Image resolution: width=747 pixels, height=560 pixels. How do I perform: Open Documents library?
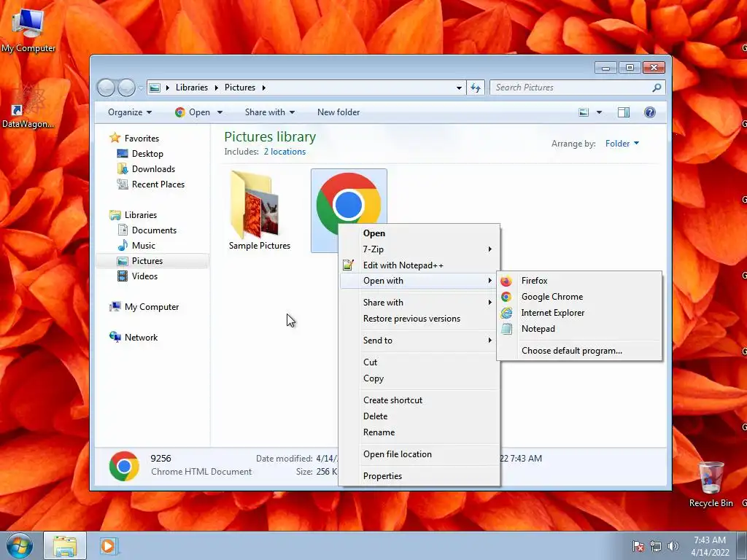point(154,230)
